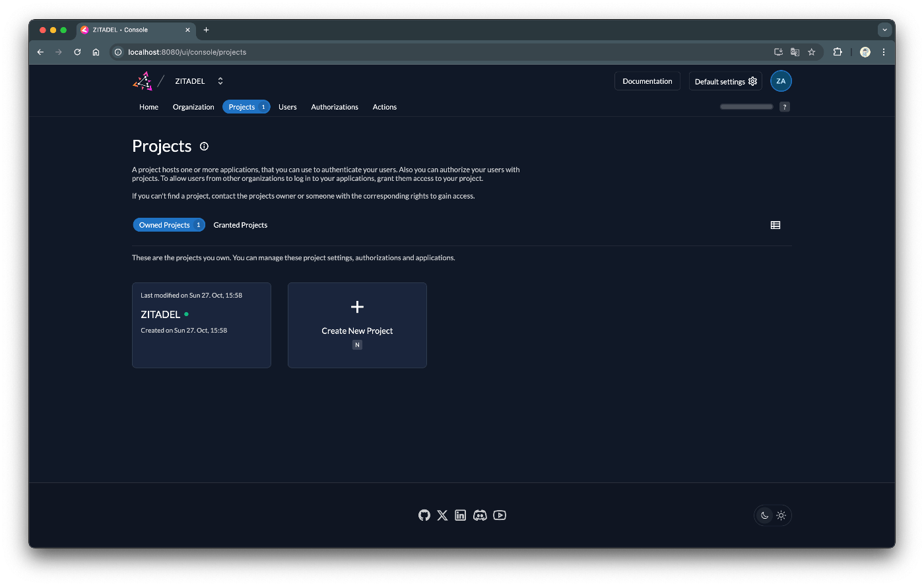
Task: Go to the Home tab
Action: pyautogui.click(x=148, y=107)
